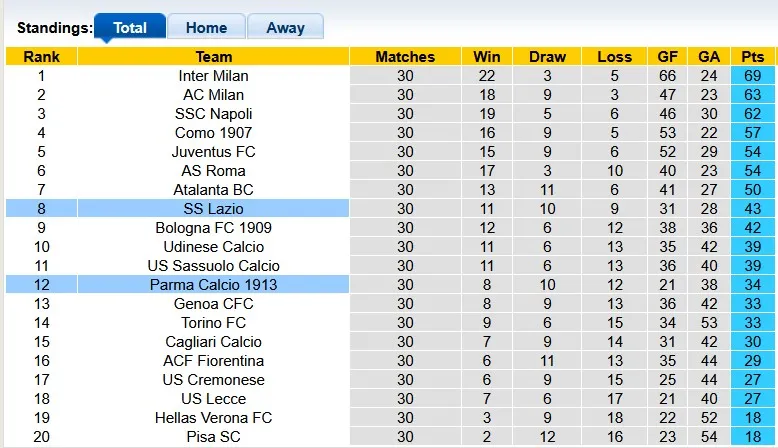Open SSC Napoli team page

(213, 114)
